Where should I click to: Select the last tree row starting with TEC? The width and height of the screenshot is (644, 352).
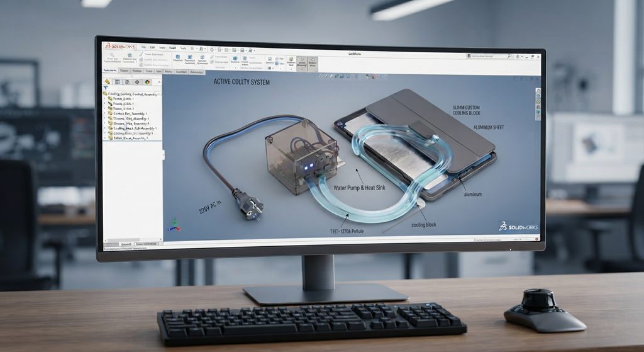pyautogui.click(x=130, y=138)
